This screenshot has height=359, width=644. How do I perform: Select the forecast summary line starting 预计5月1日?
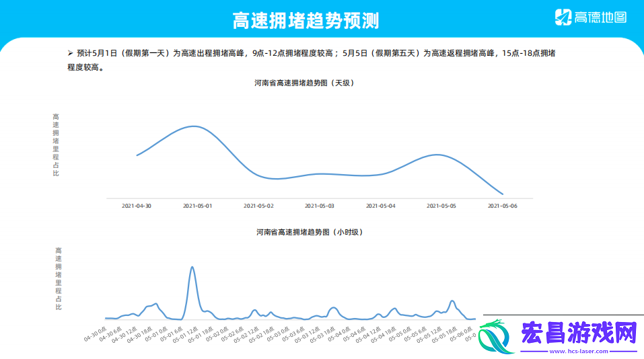click(316, 53)
